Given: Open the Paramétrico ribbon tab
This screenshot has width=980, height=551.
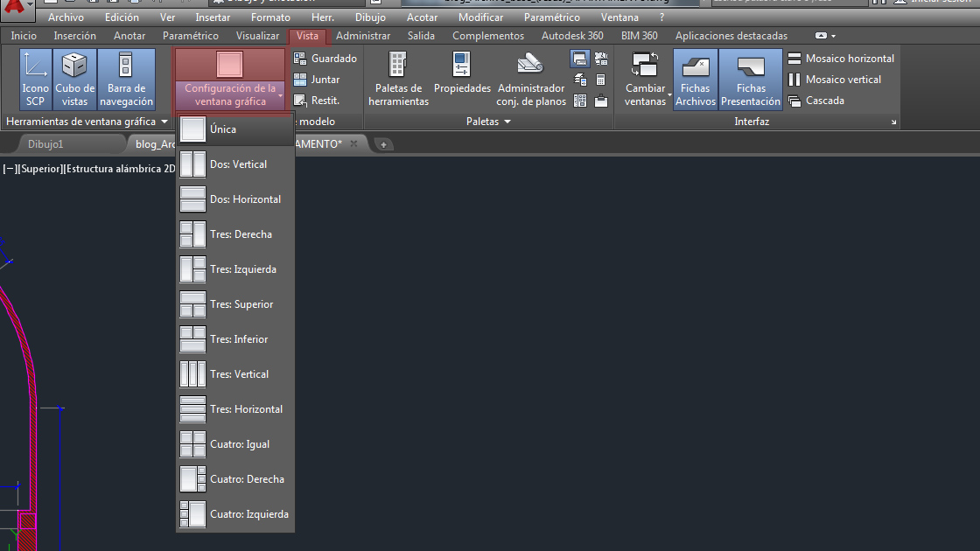Looking at the screenshot, I should click(x=191, y=36).
